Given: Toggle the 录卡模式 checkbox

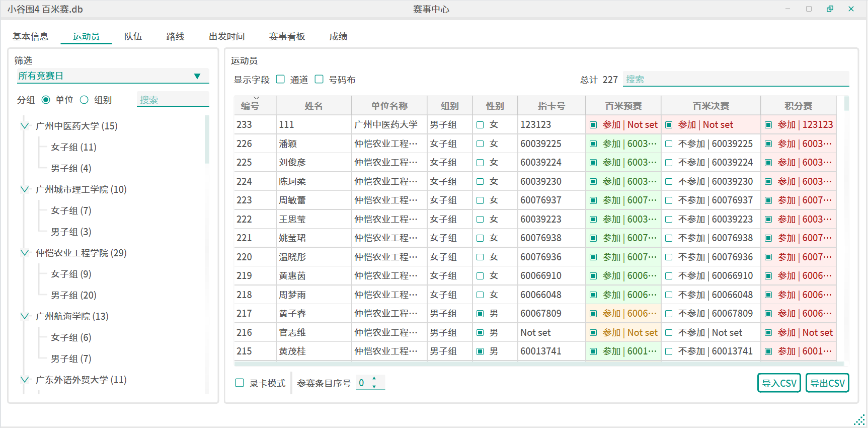Looking at the screenshot, I should click(x=240, y=383).
